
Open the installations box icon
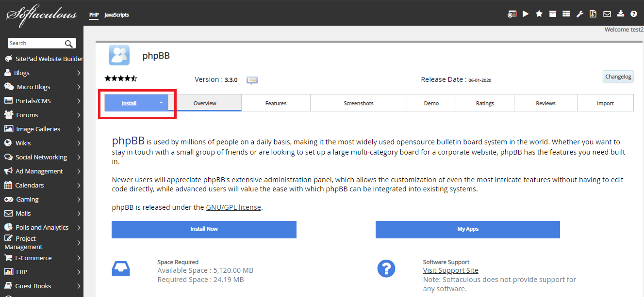click(x=553, y=14)
